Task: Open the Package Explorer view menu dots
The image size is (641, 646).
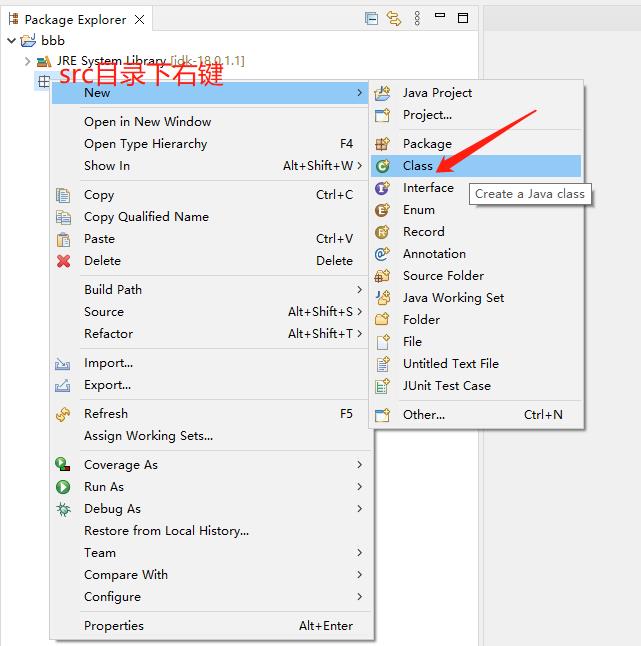Action: point(417,19)
